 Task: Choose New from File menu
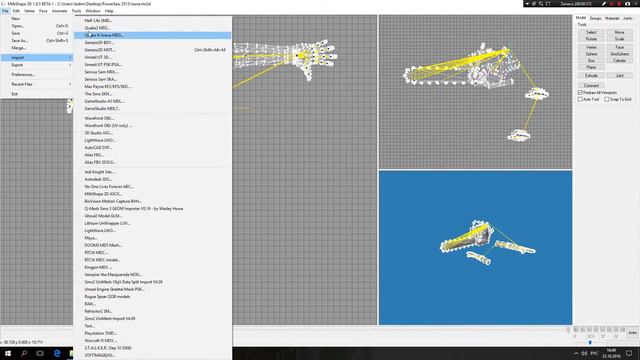tap(36, 19)
